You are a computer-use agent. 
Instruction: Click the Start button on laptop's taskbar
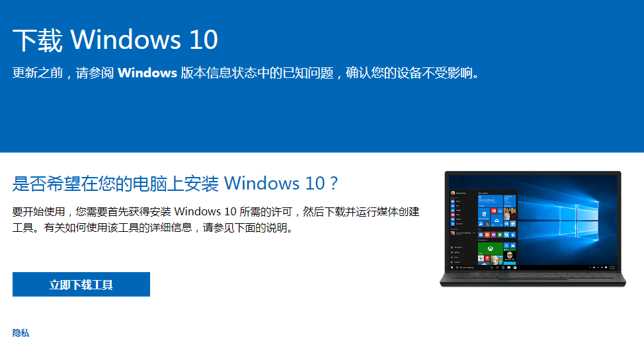[x=452, y=267]
